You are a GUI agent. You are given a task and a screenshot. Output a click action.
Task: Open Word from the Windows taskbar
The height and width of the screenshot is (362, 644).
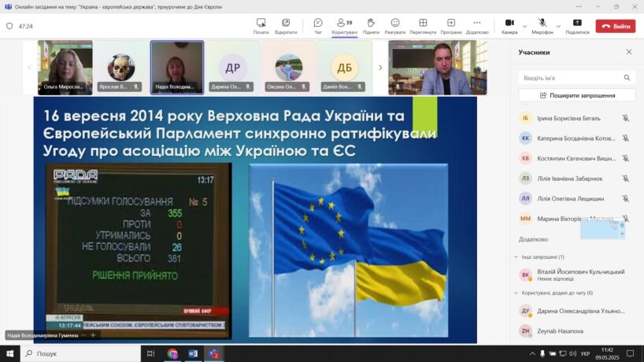click(x=193, y=354)
